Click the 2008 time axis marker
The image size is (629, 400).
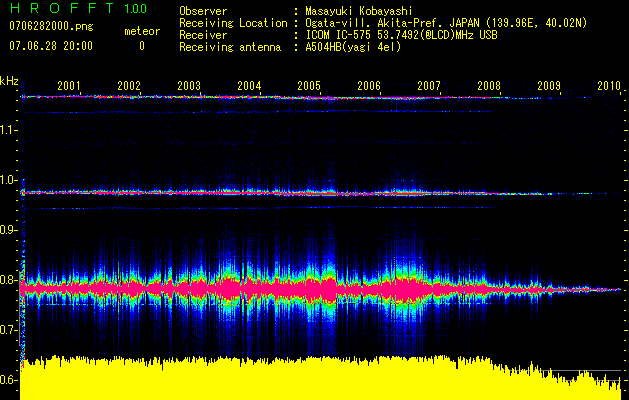(489, 85)
